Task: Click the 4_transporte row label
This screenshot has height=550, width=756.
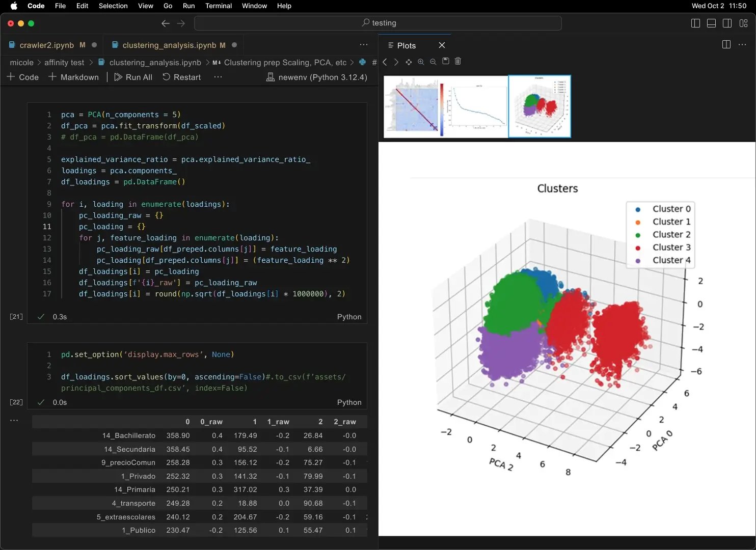Action: 133,503
